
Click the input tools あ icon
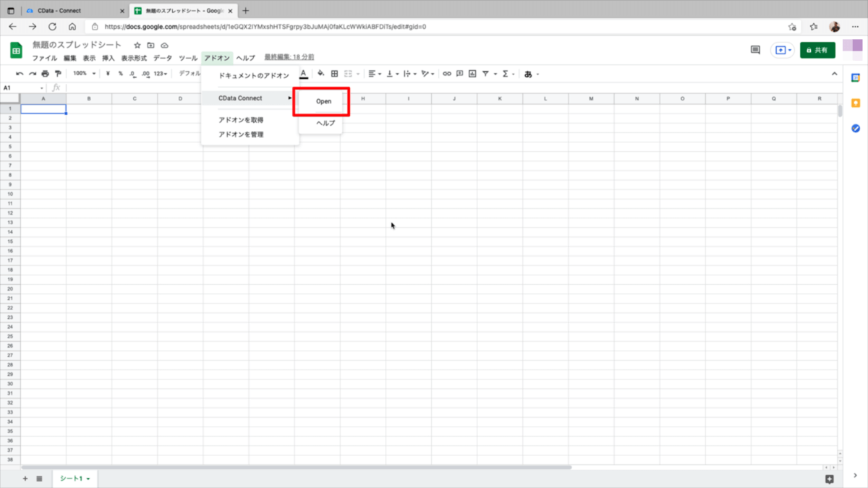528,74
